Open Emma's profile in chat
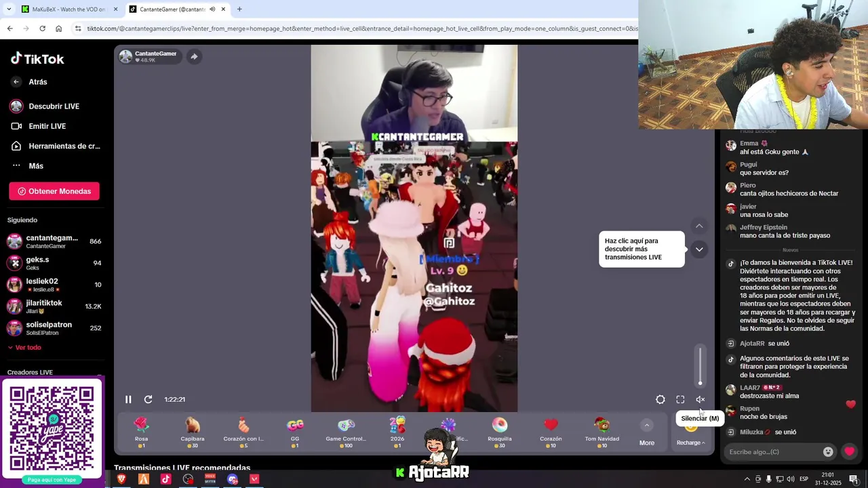 pos(749,144)
